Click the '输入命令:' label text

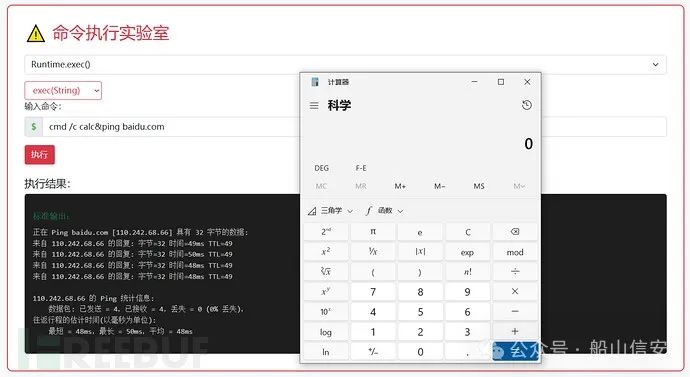coord(43,106)
